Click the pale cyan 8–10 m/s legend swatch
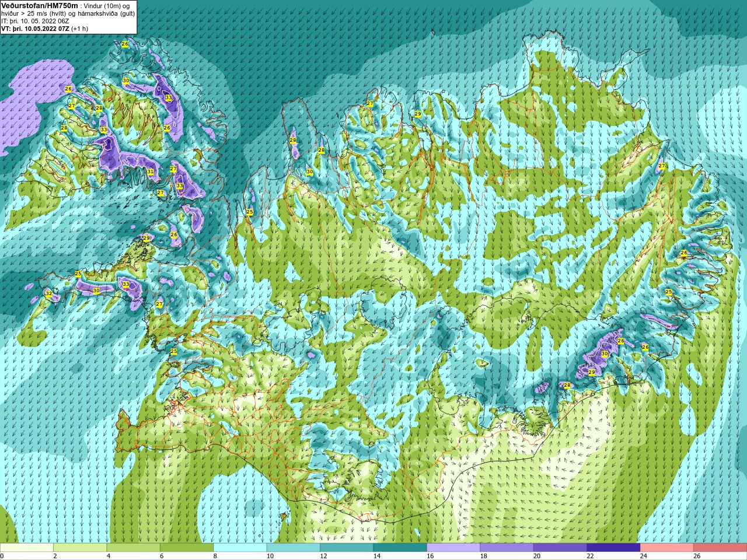747x560 pixels. 240,548
